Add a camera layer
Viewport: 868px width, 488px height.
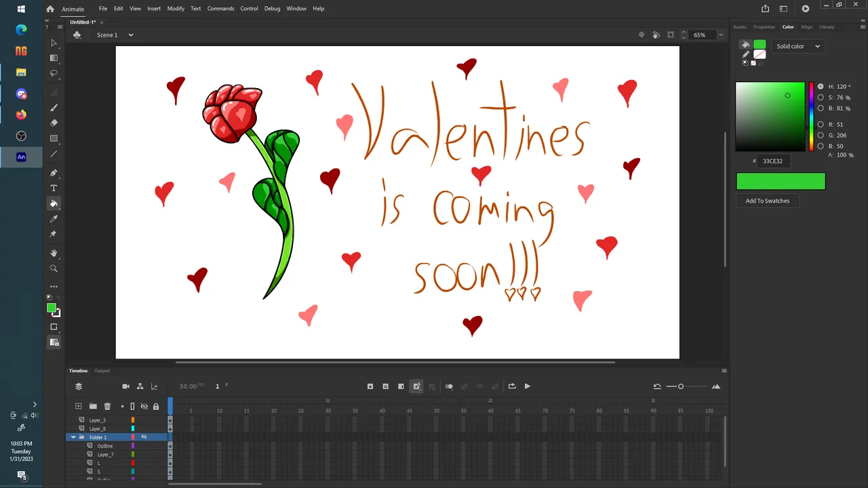[125, 386]
